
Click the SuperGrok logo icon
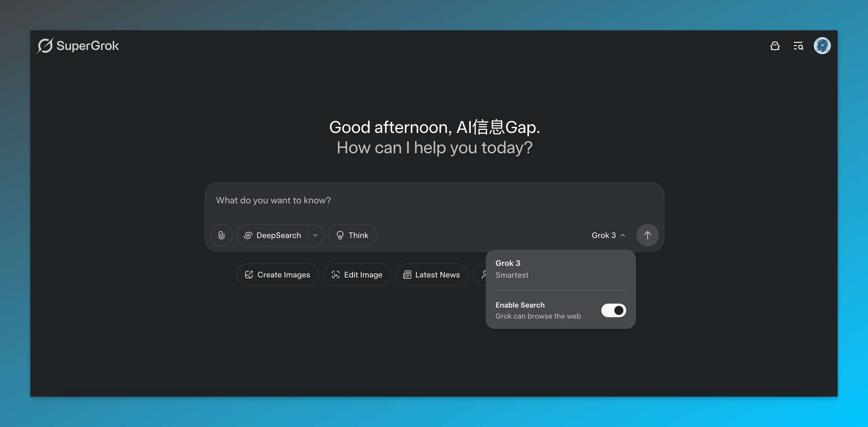(45, 46)
